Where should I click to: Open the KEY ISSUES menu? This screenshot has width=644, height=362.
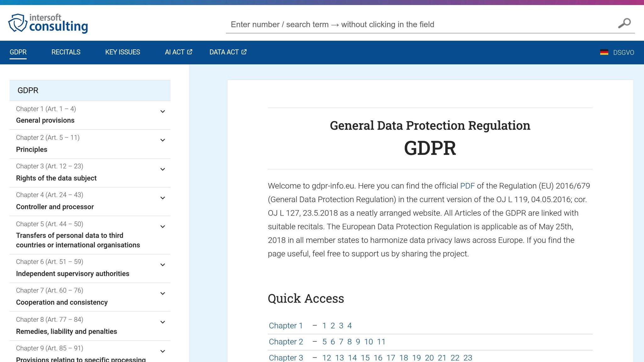[123, 52]
